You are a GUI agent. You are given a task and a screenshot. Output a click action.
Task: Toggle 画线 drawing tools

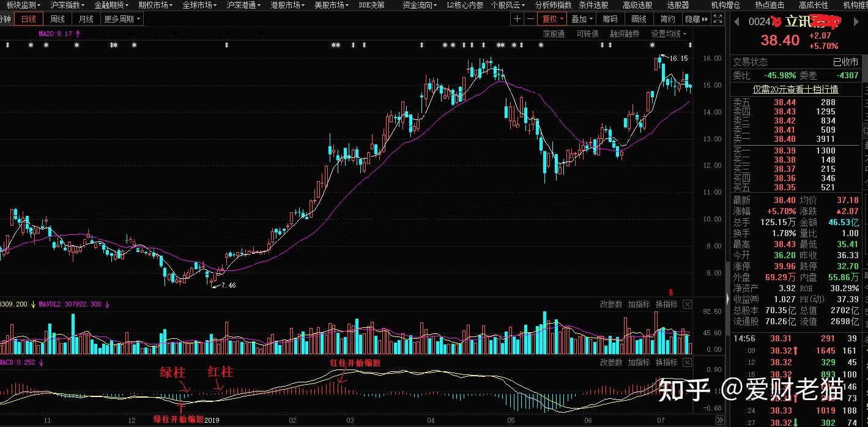pyautogui.click(x=639, y=19)
